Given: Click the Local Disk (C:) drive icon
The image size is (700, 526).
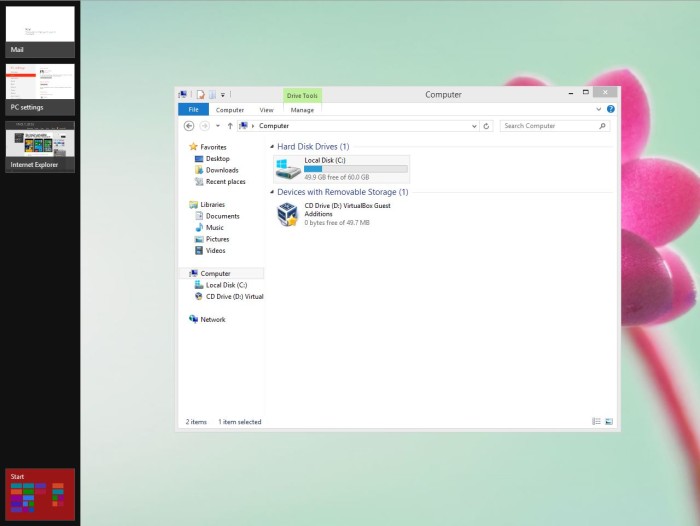Looking at the screenshot, I should click(x=288, y=169).
